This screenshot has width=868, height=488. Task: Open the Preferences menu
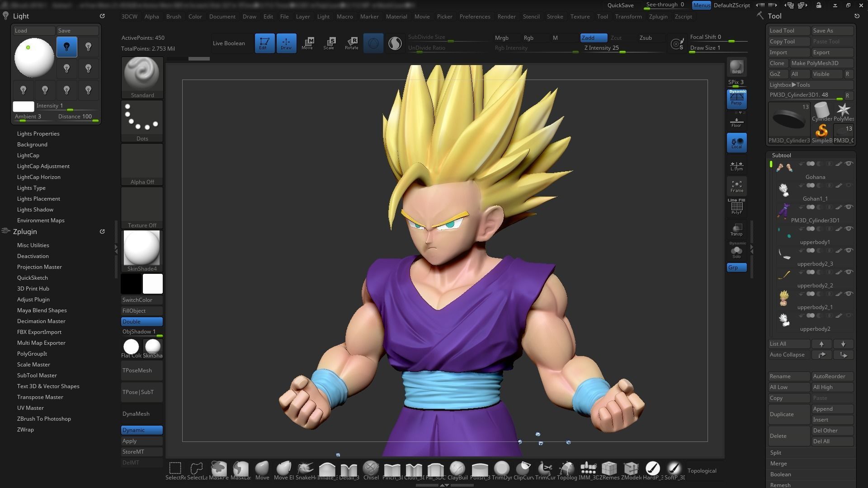[x=475, y=17]
